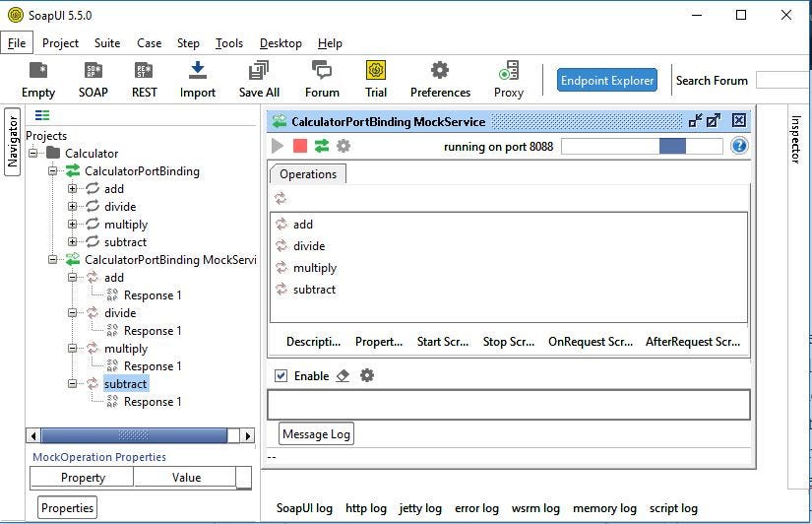Viewport: 812px width, 524px height.
Task: Open the Suite menu
Action: click(x=107, y=43)
